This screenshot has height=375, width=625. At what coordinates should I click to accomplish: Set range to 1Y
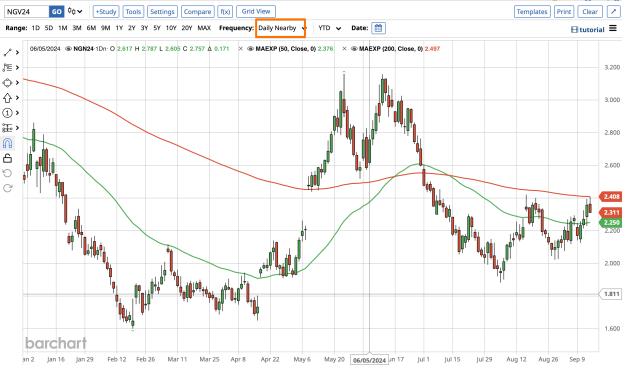coord(119,28)
